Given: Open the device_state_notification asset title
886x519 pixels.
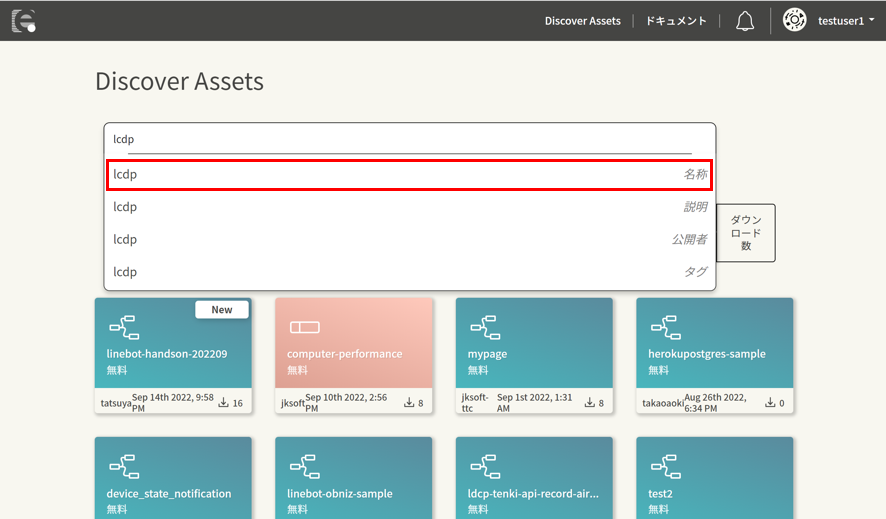Looking at the screenshot, I should [x=169, y=494].
